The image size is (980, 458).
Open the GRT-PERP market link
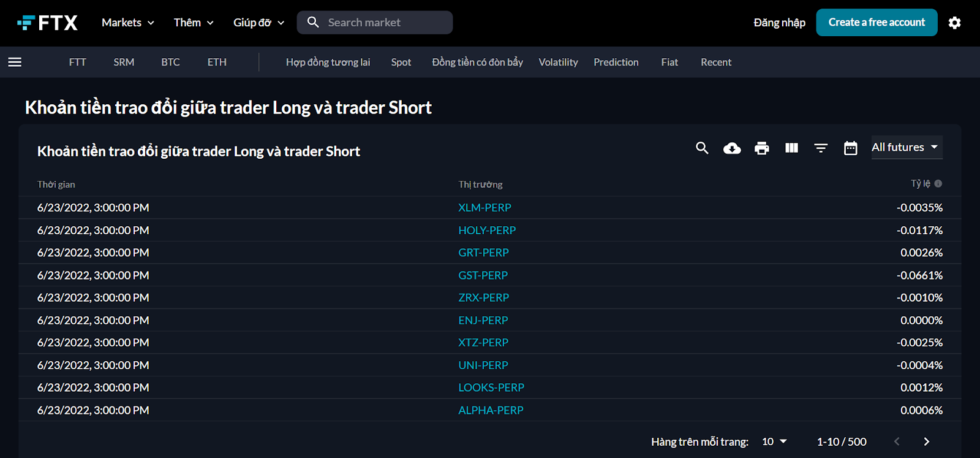pyautogui.click(x=483, y=253)
